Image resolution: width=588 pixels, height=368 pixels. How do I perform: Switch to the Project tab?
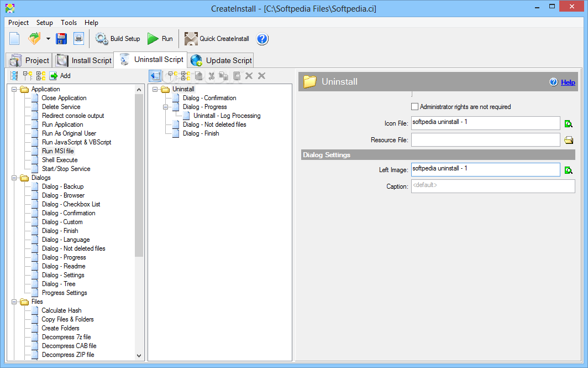[x=29, y=60]
